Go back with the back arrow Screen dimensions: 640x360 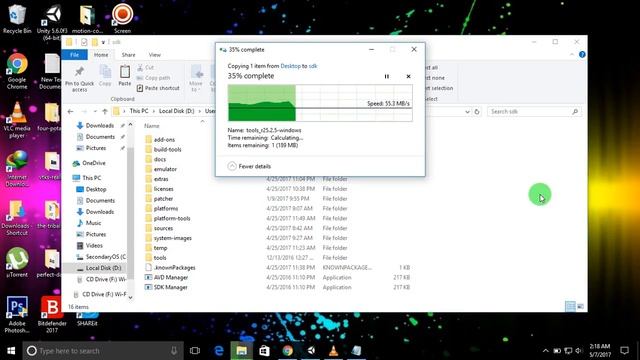click(x=70, y=111)
